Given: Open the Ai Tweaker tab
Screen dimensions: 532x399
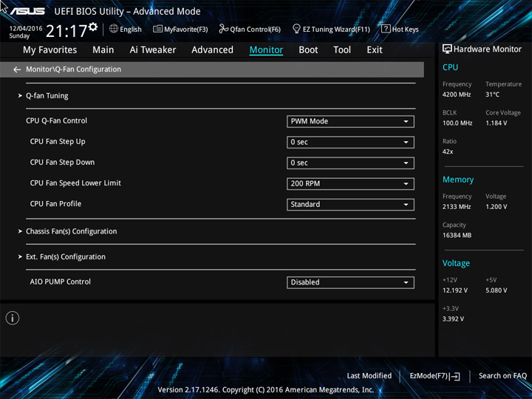Looking at the screenshot, I should coord(153,50).
